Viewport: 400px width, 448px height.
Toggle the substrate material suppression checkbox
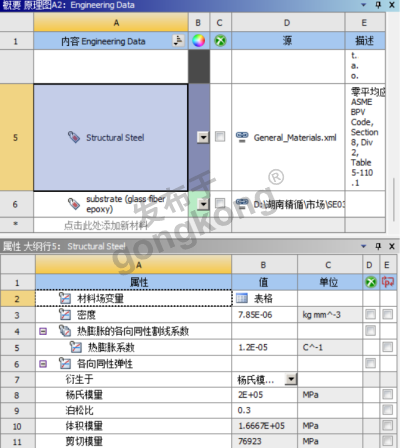pyautogui.click(x=220, y=203)
